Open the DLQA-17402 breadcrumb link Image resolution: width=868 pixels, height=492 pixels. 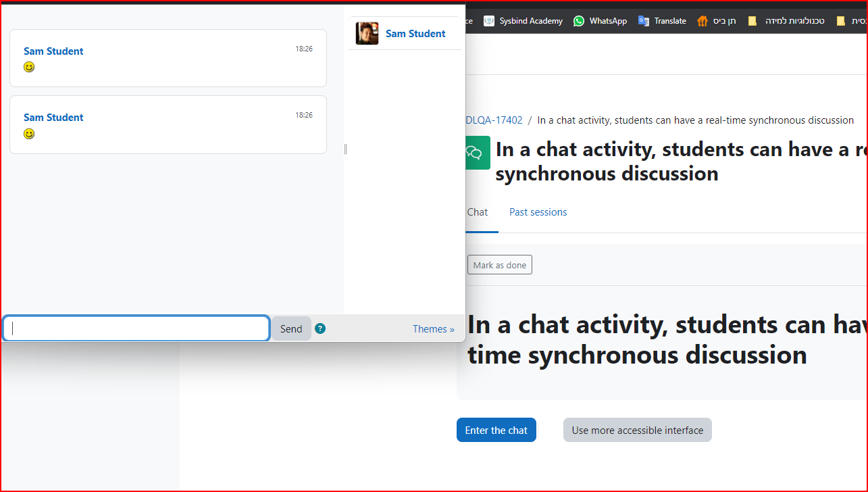pyautogui.click(x=494, y=120)
